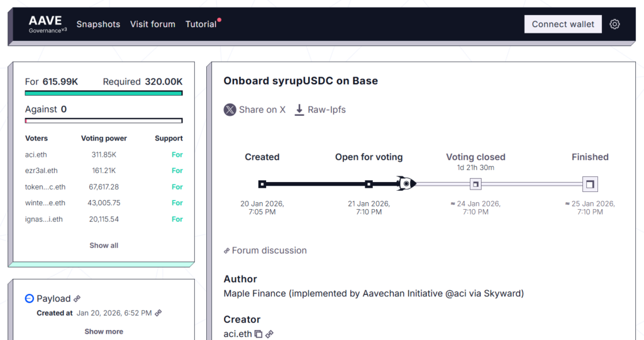Viewport: 644px width, 340px height.
Task: Open the link icon after the Created at date
Action: pyautogui.click(x=158, y=313)
